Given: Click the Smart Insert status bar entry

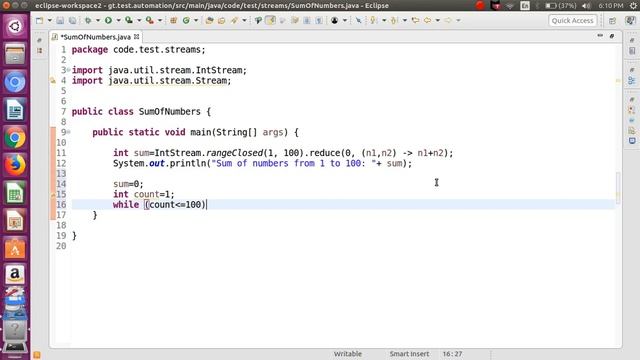Looking at the screenshot, I should click(x=409, y=354).
